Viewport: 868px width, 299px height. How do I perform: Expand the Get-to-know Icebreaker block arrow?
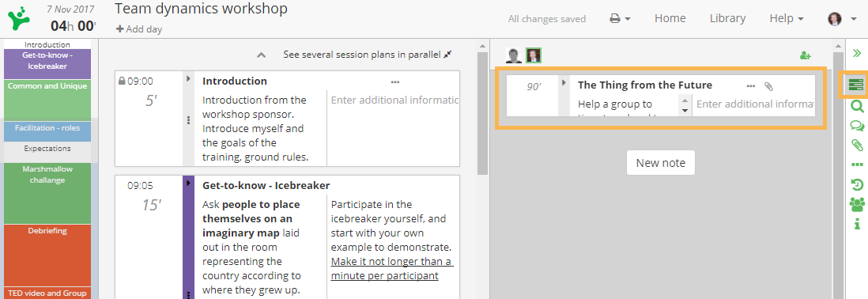188,184
